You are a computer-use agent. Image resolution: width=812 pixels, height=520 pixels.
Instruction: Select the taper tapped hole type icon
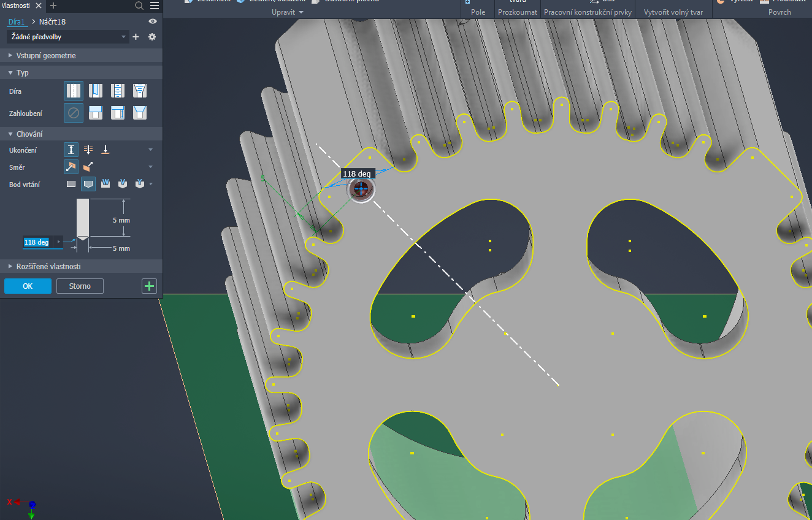(x=140, y=91)
